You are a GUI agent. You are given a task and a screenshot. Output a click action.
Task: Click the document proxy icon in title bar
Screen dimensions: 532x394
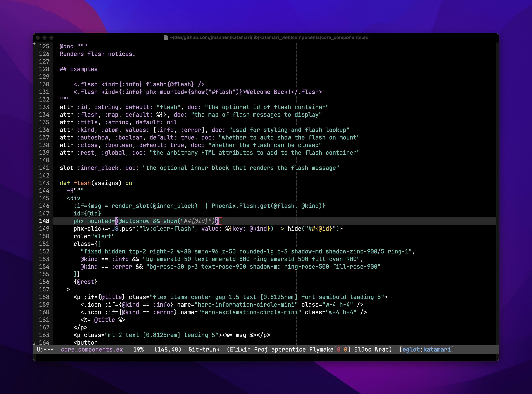click(166, 37)
